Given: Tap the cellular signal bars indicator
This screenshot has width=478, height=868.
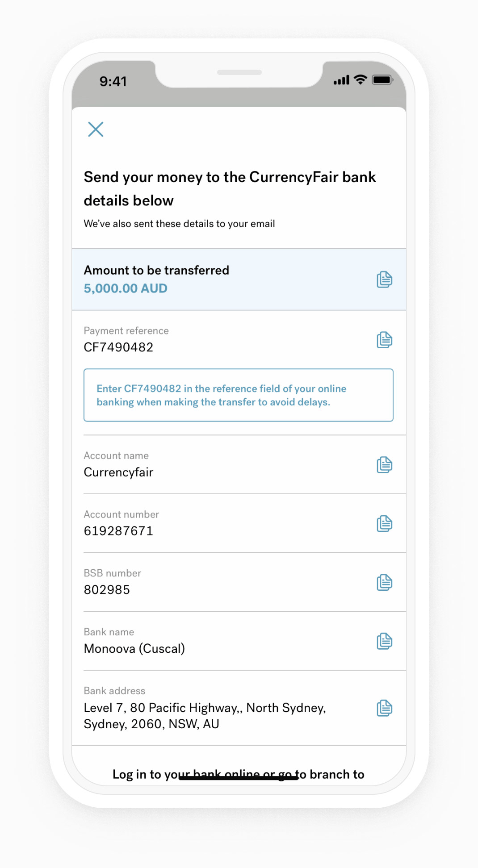Looking at the screenshot, I should [341, 80].
